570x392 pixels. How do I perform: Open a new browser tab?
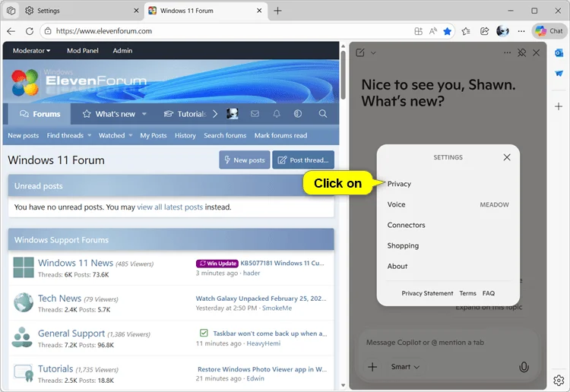(277, 11)
